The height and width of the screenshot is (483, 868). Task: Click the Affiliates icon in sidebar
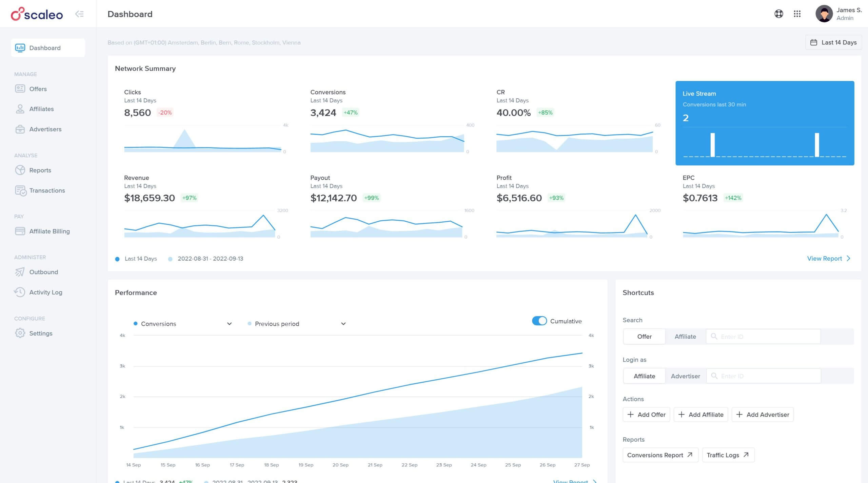click(x=20, y=108)
